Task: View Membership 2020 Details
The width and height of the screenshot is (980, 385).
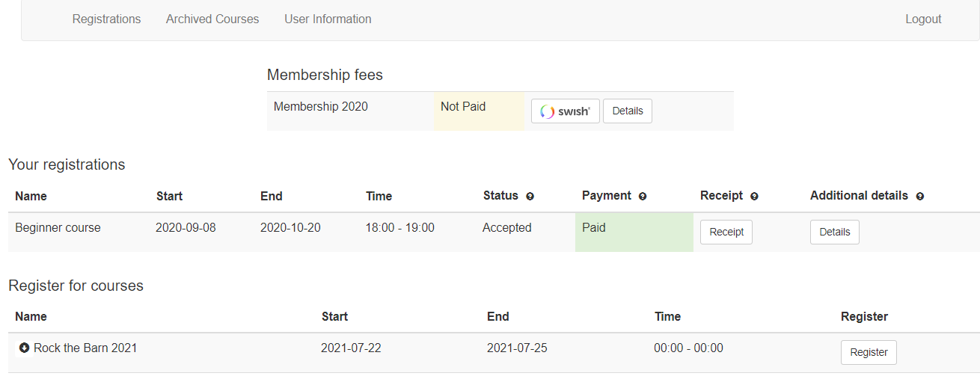Action: (627, 111)
